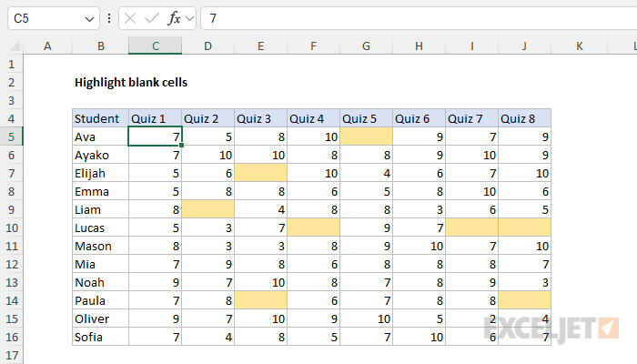
Task: Select column C header
Action: tap(156, 45)
